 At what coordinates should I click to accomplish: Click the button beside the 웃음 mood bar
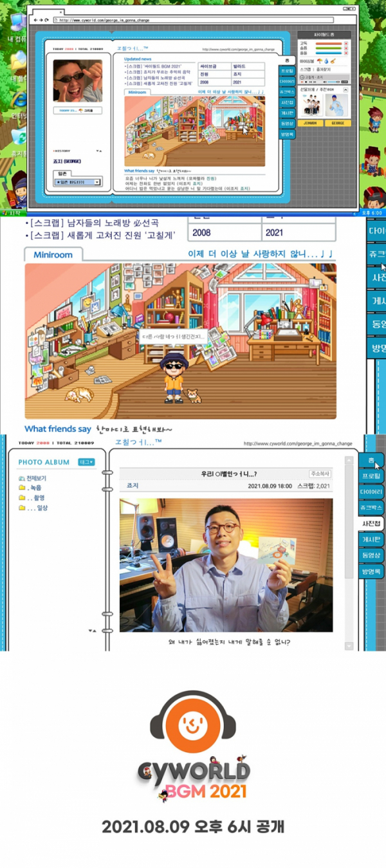coord(346,53)
